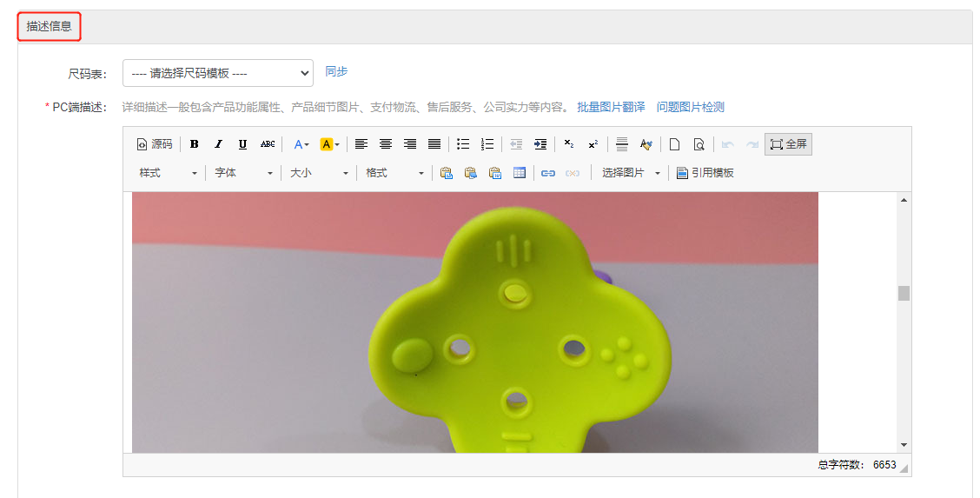The image size is (980, 498).
Task: Decrease the indent
Action: (x=516, y=144)
